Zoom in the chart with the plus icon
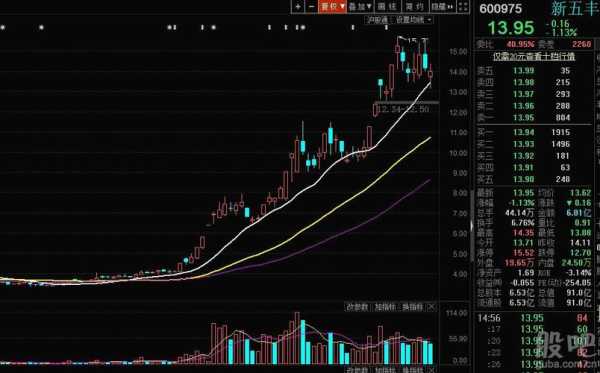The width and height of the screenshot is (600, 373). point(298,7)
